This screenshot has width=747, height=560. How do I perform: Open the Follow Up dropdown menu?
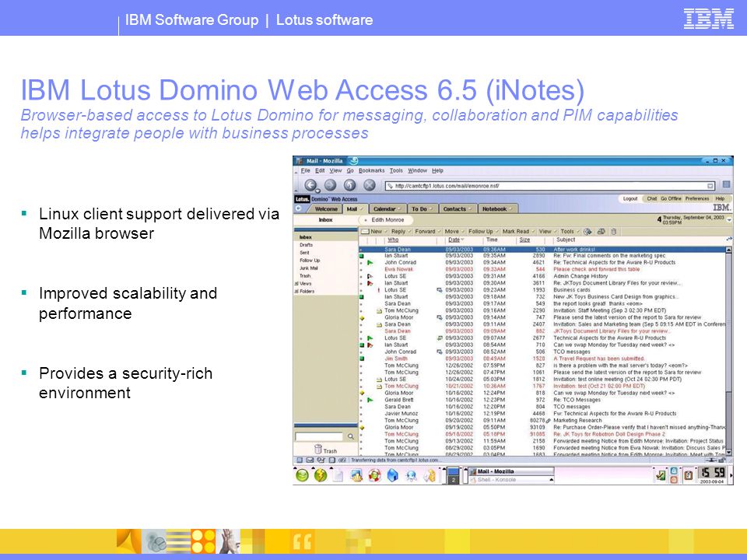497,232
